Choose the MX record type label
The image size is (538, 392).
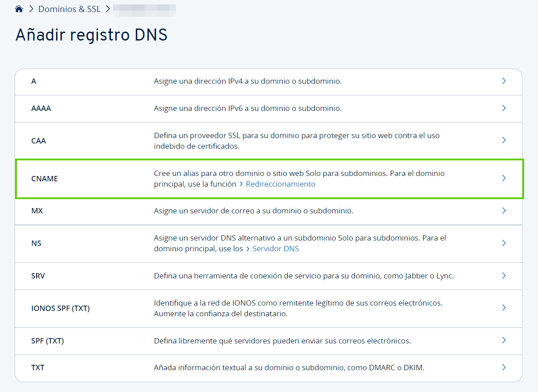[x=37, y=211]
